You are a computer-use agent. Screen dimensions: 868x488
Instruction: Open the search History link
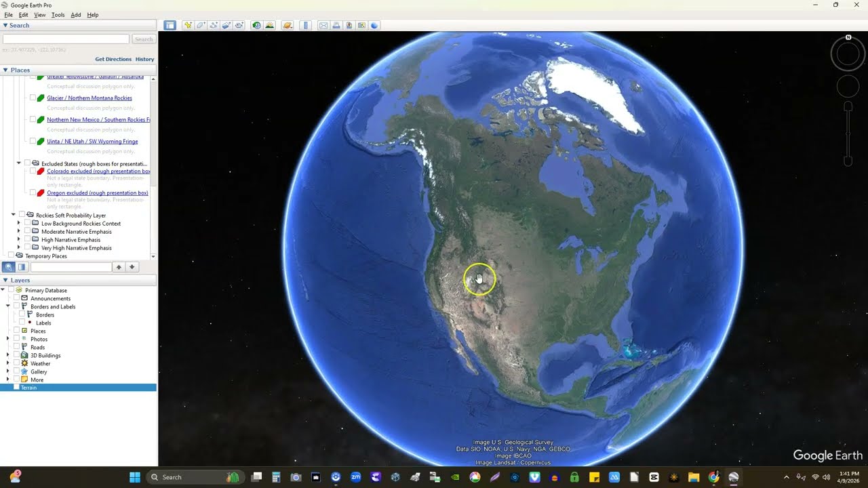click(x=144, y=59)
